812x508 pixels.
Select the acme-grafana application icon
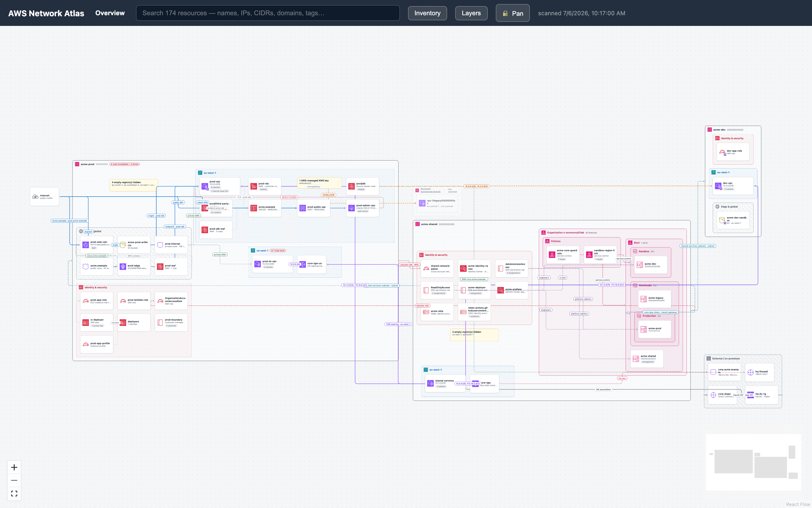[500, 290]
